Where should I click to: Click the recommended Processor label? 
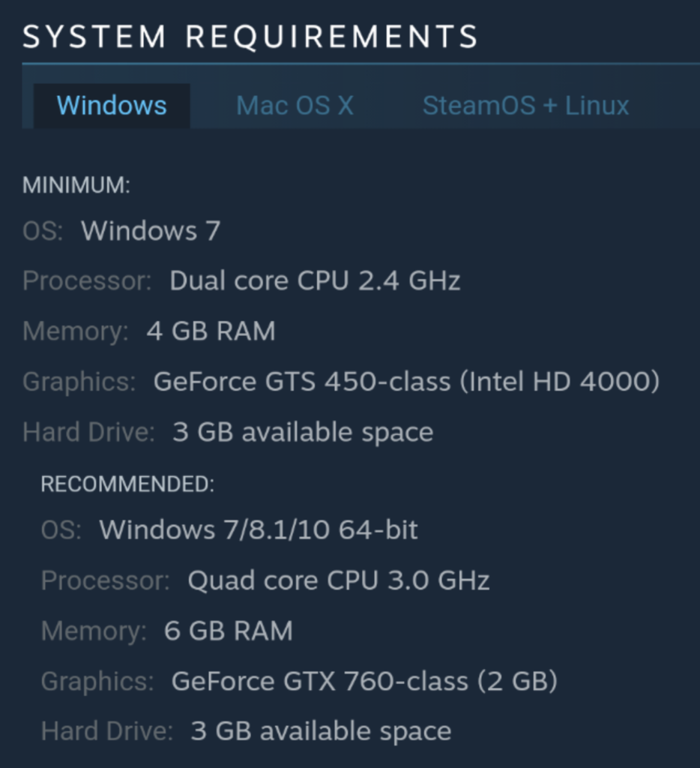coord(105,580)
